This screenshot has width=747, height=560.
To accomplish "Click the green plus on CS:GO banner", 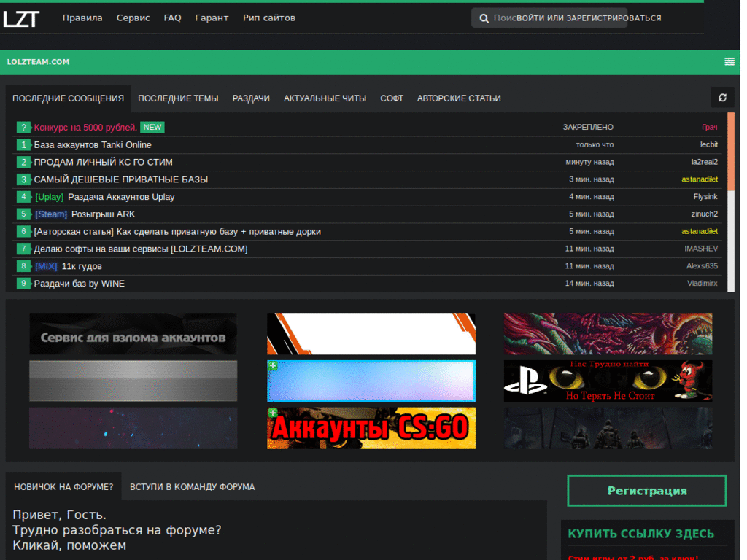I will point(273,413).
